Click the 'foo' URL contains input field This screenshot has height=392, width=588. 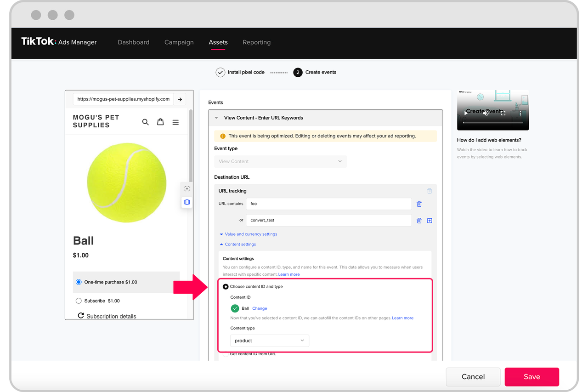point(328,204)
